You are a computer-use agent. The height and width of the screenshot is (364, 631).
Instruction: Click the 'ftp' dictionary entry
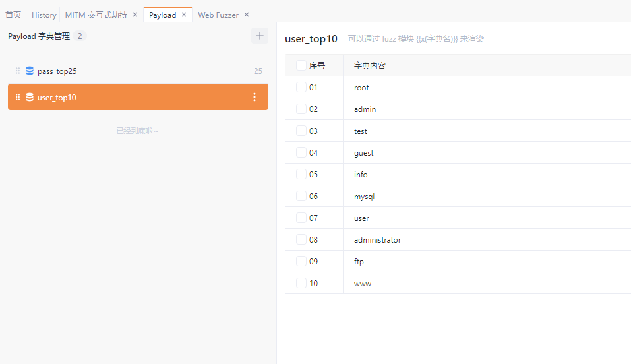[359, 262]
